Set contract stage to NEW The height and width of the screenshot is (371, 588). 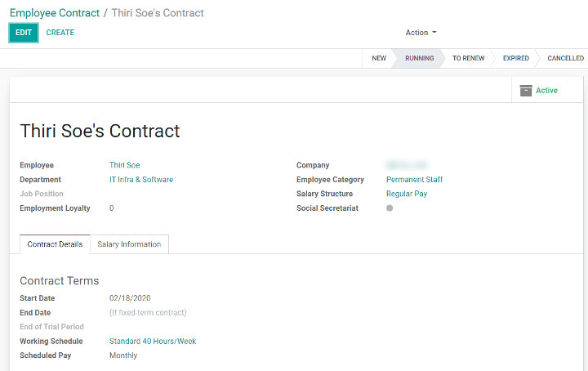[x=379, y=58]
